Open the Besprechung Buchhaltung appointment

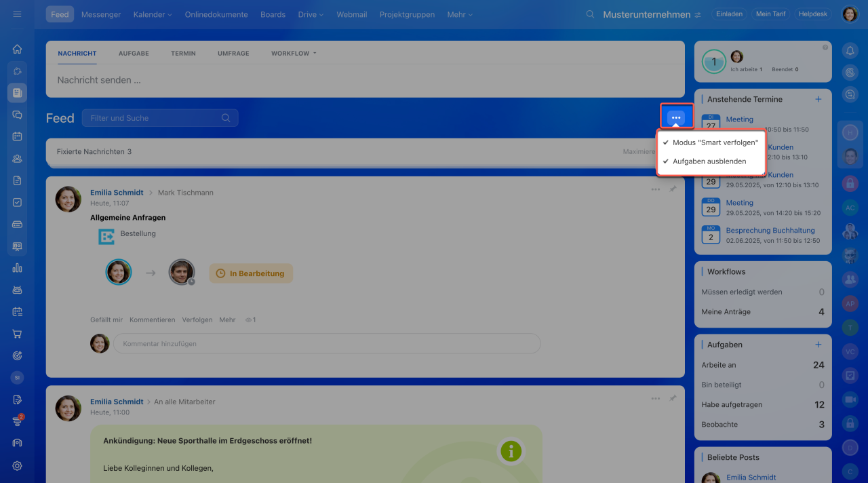click(x=770, y=231)
